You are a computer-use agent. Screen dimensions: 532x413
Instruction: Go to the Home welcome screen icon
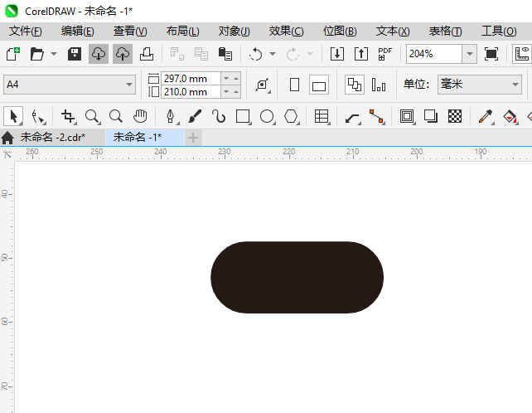click(7, 138)
